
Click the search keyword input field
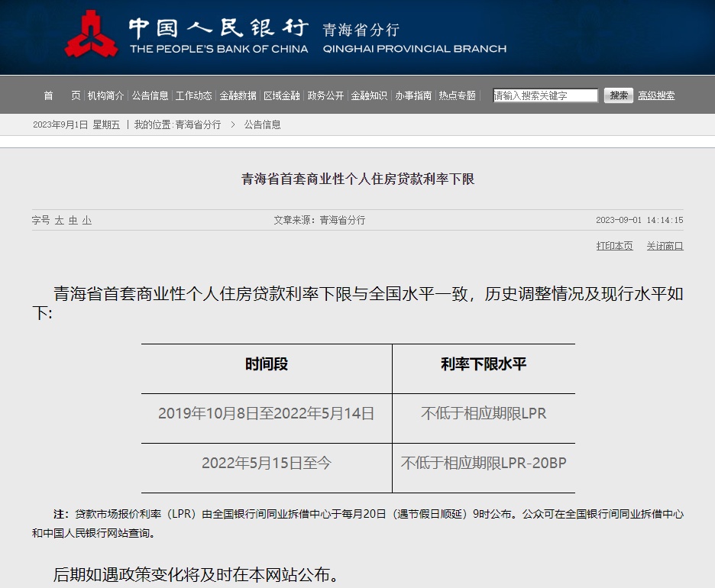[x=545, y=95]
